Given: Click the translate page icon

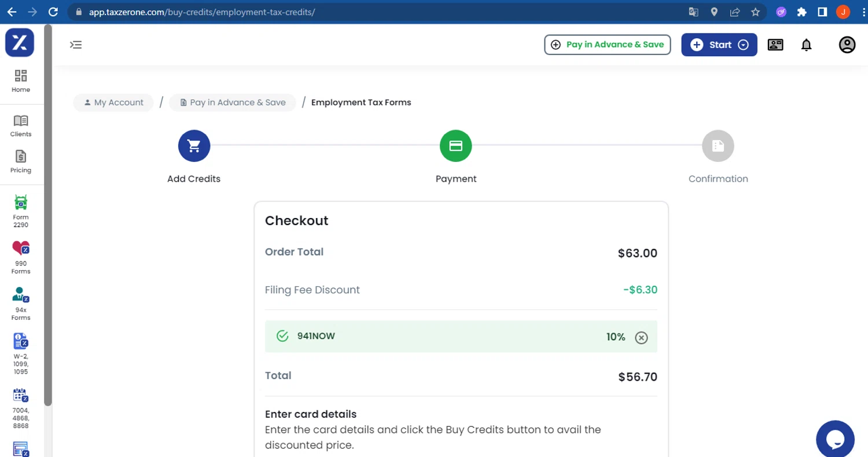Looking at the screenshot, I should [x=694, y=12].
